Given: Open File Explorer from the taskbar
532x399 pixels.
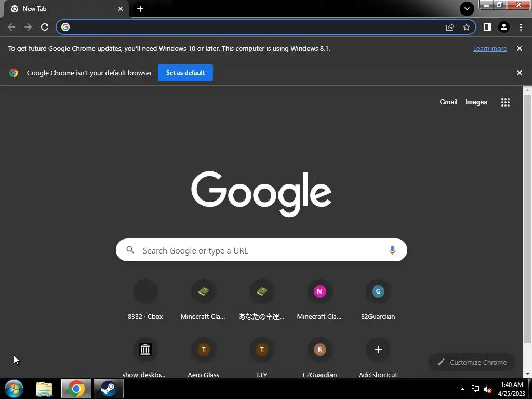Looking at the screenshot, I should click(x=44, y=389).
